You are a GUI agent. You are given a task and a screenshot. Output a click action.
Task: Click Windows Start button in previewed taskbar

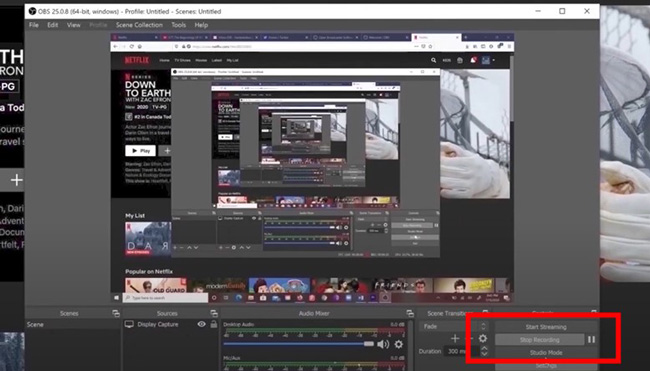coord(116,298)
